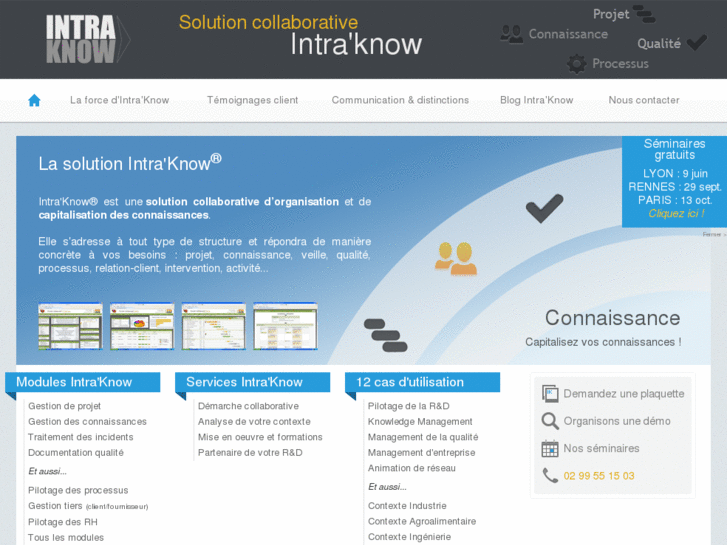727x545 pixels.
Task: Click the Projet stacked bars icon in header
Action: point(644,14)
